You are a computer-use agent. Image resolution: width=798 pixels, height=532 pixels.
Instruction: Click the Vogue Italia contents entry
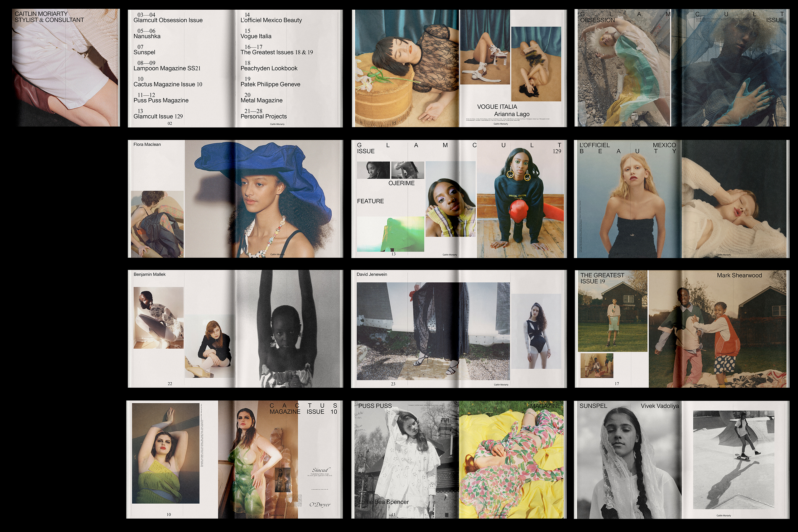(x=256, y=36)
